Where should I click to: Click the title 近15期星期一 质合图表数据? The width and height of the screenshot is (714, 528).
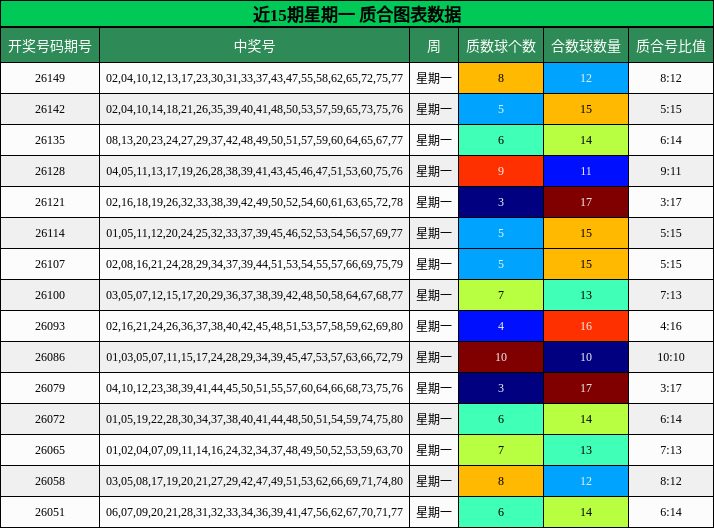pos(357,14)
